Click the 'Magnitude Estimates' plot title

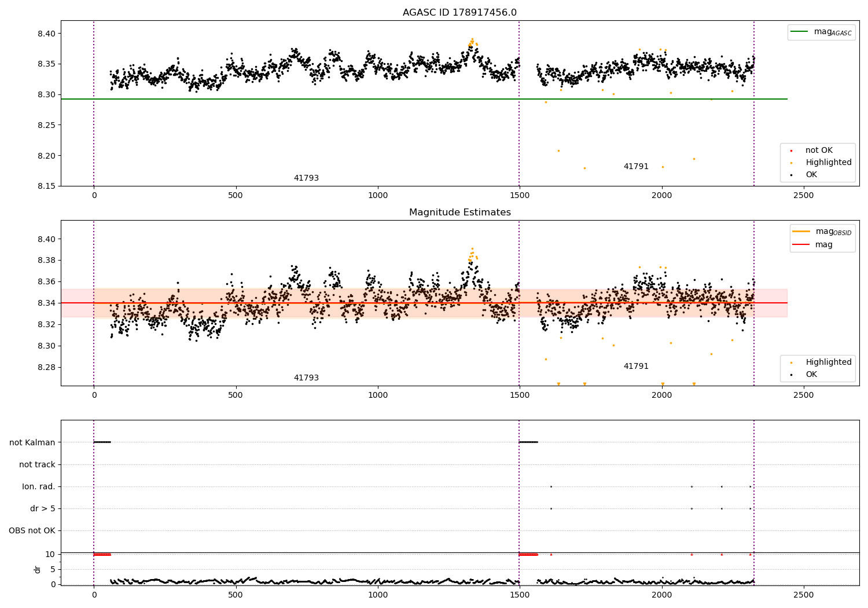tap(460, 213)
